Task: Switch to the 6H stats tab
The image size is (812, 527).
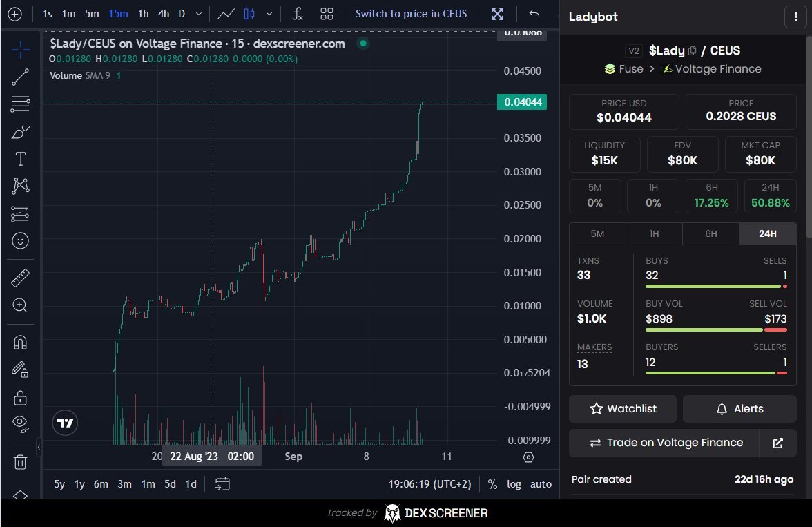Action: (710, 233)
